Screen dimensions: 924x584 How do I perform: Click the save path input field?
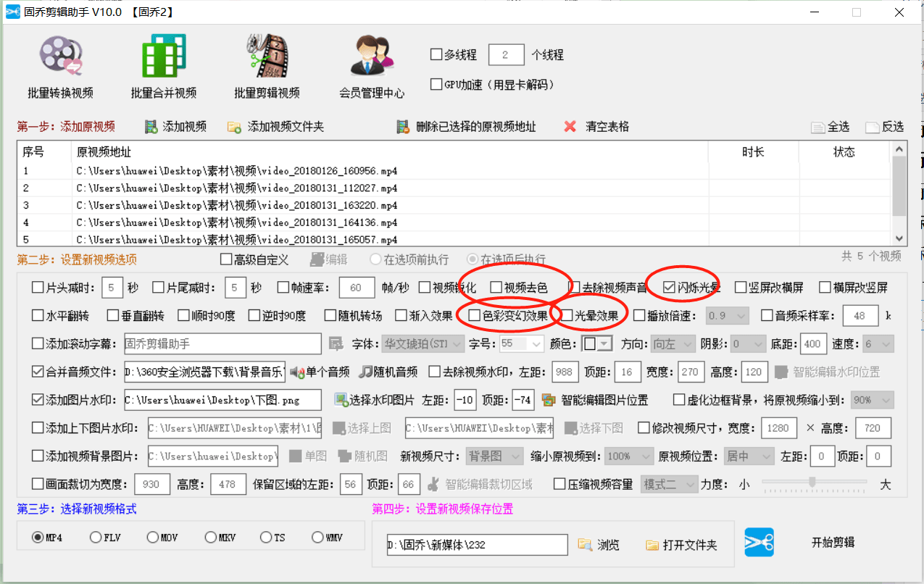tap(477, 545)
